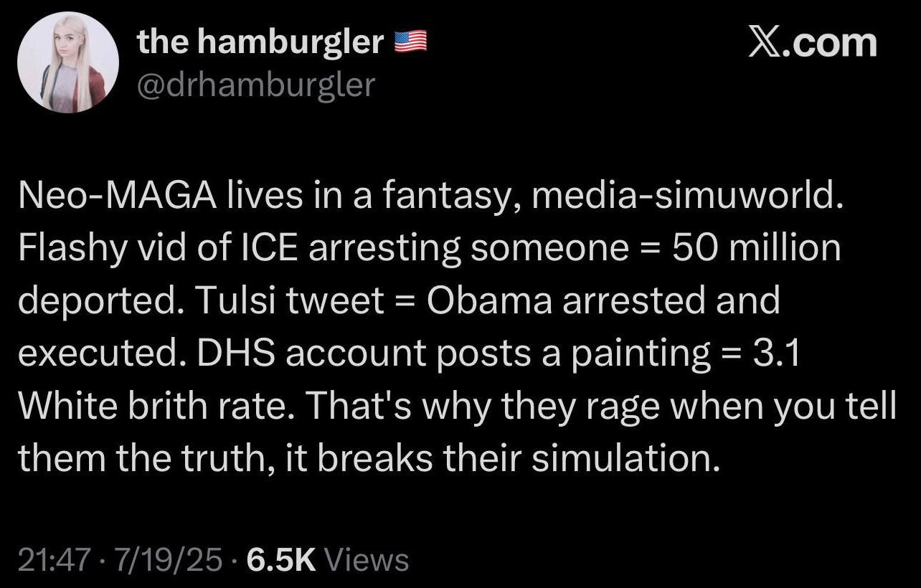
Task: Click the American flag emoji icon
Action: pos(412,44)
